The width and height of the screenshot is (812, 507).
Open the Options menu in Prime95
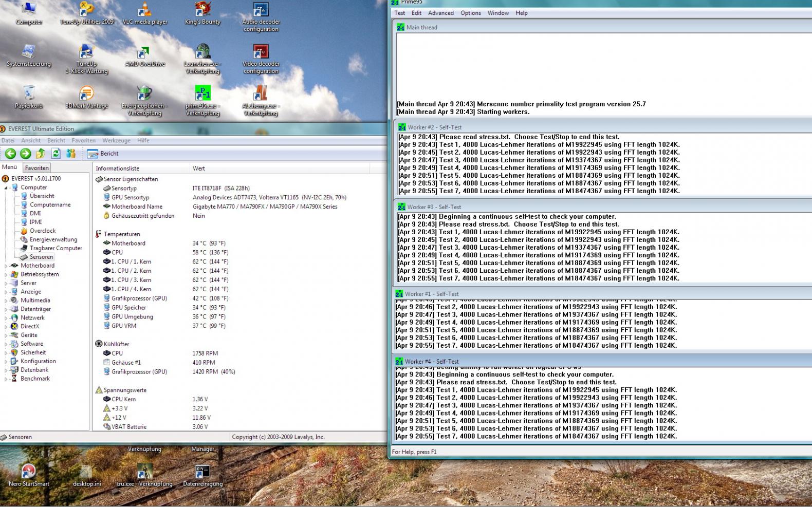pyautogui.click(x=470, y=13)
